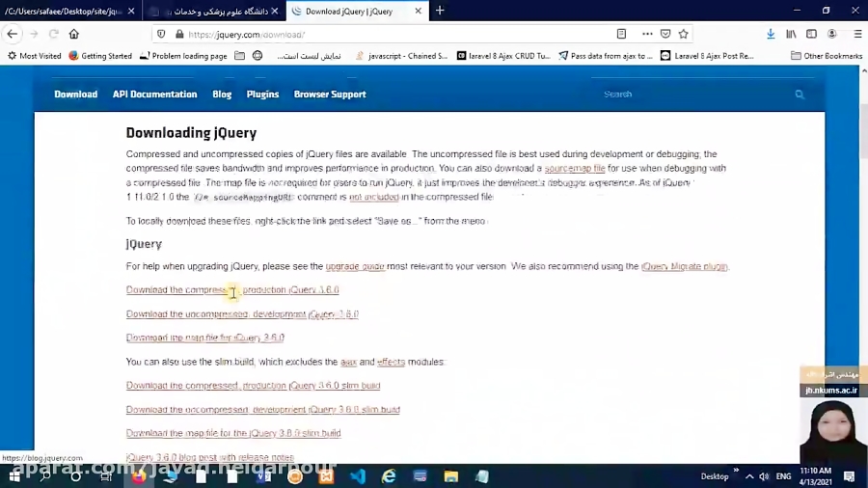The width and height of the screenshot is (868, 488).
Task: Open 'Laravel 8 Ajax Post Re...' bookmark
Action: point(708,56)
